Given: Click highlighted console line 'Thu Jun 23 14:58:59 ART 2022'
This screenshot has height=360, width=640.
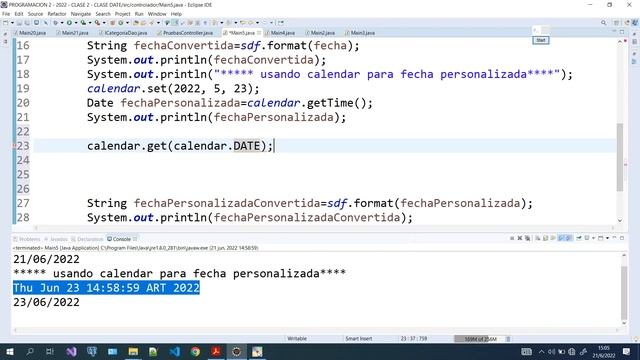Looking at the screenshot, I should pos(106,288).
